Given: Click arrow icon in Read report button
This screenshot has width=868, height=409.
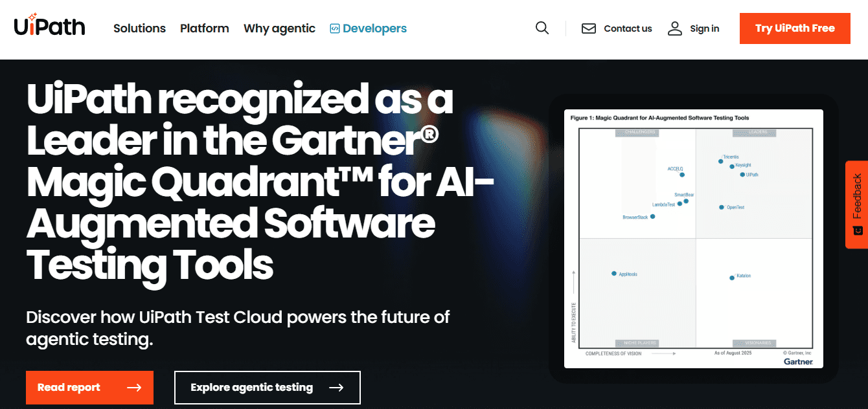Looking at the screenshot, I should tap(134, 388).
